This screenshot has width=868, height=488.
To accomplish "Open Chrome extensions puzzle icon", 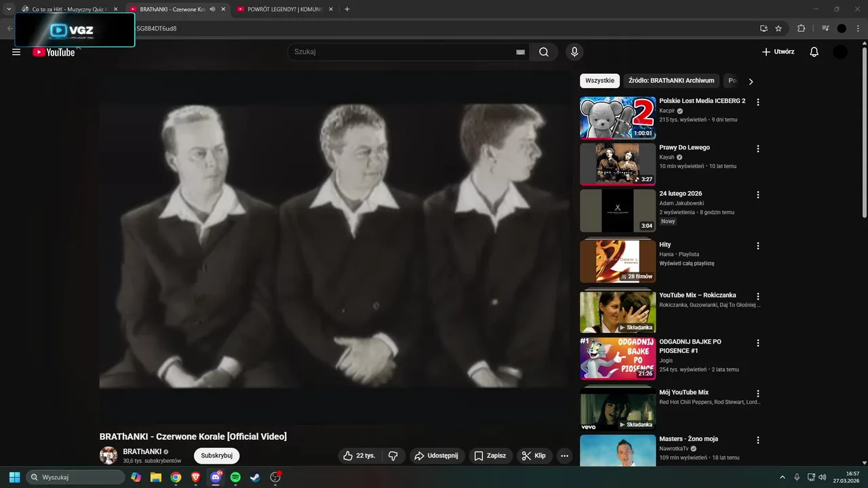I will click(x=801, y=28).
